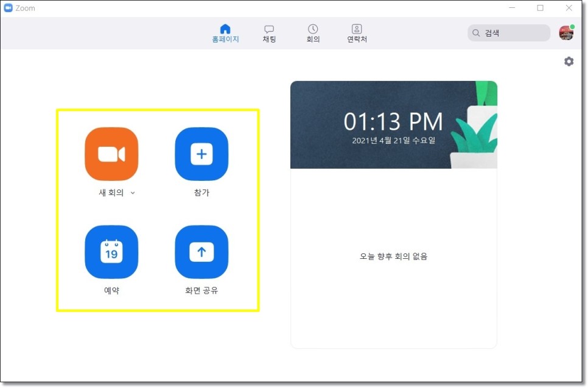
Task: Join a meeting via the 참가 plus icon
Action: (x=201, y=154)
